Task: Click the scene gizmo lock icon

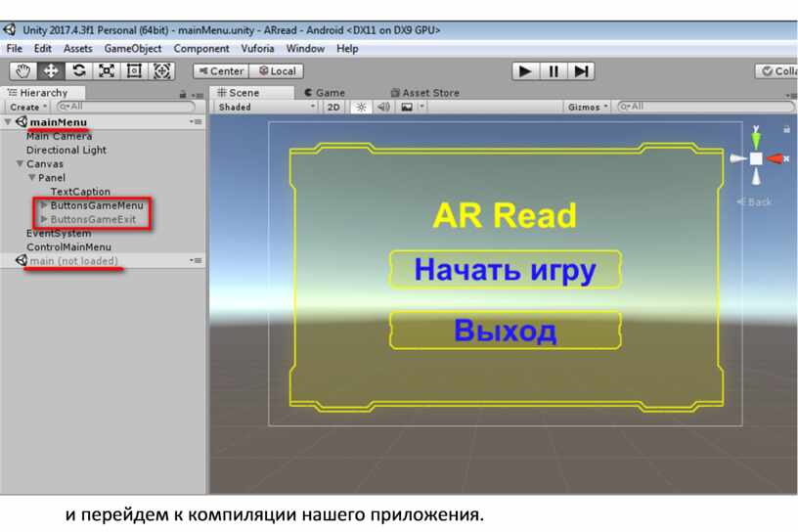Action: point(787,129)
